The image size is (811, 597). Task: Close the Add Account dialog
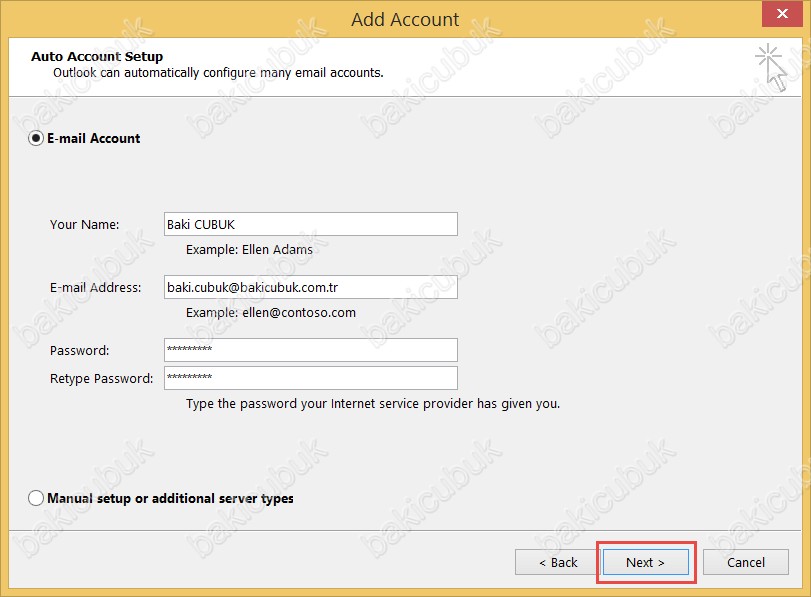click(x=783, y=13)
